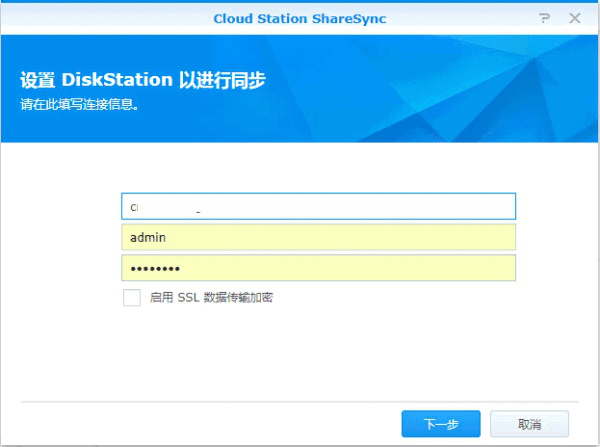Viewport: 600px width, 447px height.
Task: Click the DiskStation address input field
Action: point(318,206)
